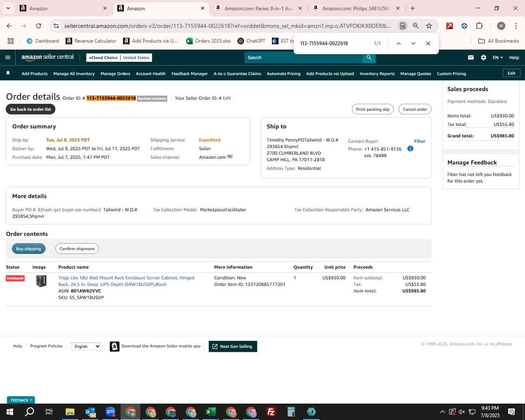
Task: Open Chrome apps grid icon
Action: (11, 41)
